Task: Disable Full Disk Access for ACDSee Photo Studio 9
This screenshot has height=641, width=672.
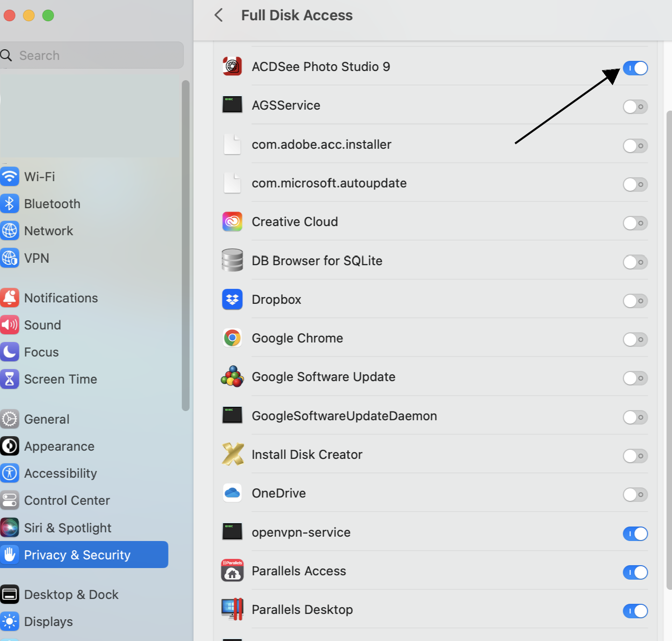Action: (x=635, y=68)
